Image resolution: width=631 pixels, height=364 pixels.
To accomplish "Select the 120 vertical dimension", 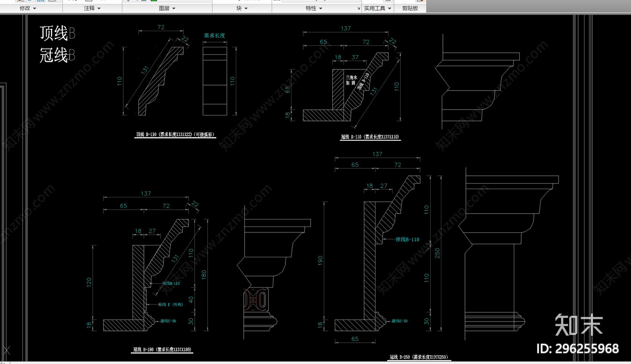I will click(89, 282).
